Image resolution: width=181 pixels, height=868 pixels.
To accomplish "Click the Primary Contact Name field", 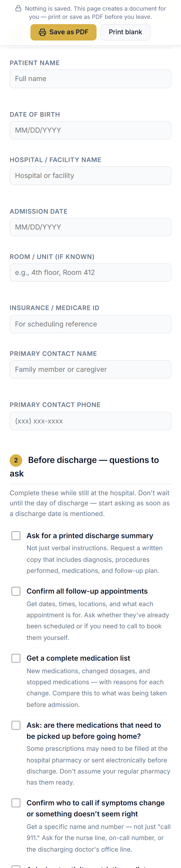I will 90,369.
